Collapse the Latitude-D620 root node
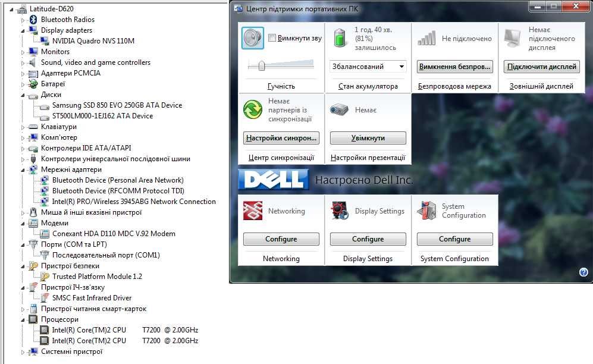593x364 pixels. click(x=11, y=10)
